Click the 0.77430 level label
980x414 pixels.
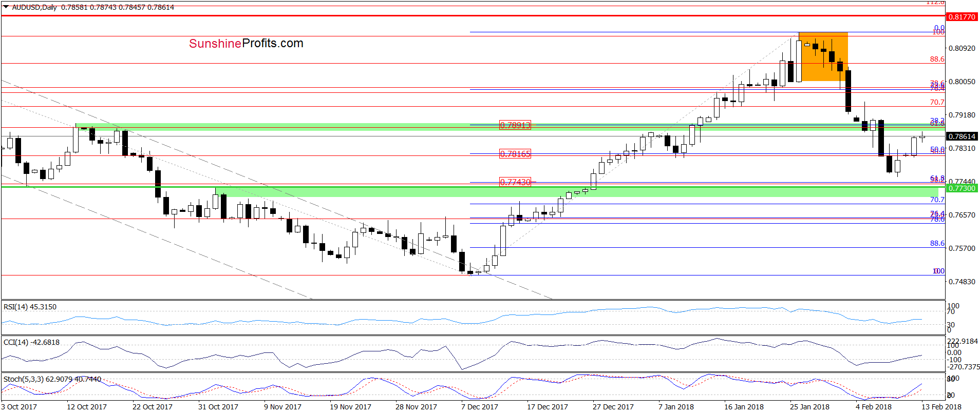click(x=515, y=182)
